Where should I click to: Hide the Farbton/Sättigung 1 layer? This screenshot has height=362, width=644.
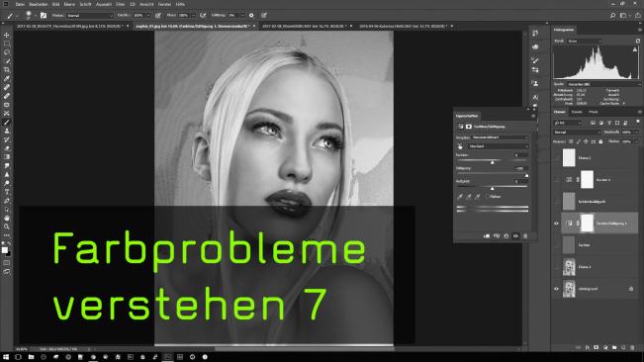point(557,224)
